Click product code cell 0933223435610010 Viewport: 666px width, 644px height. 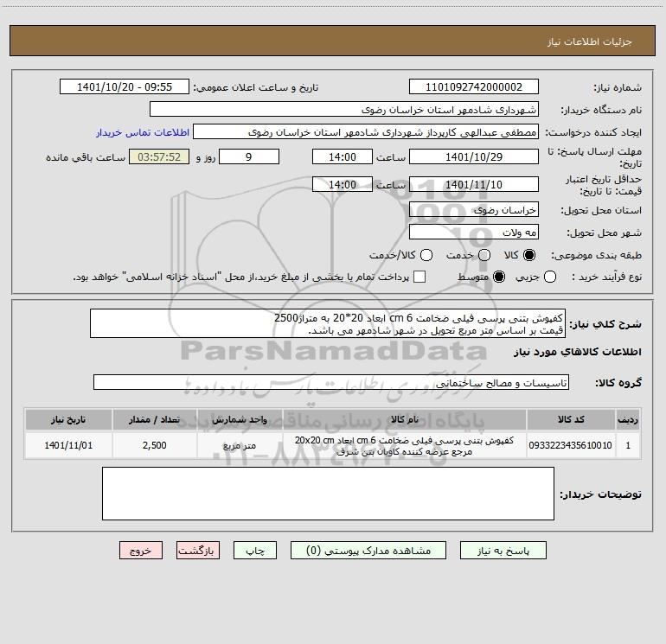571,445
